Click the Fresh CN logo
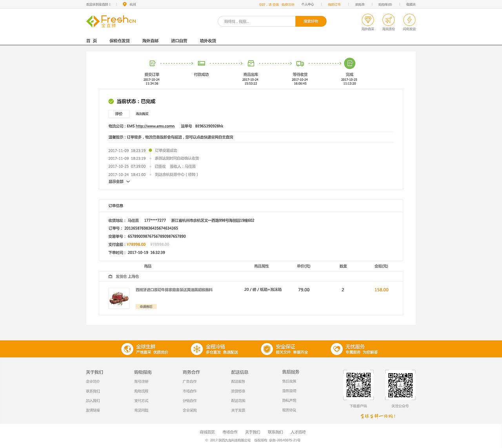The image size is (502, 448). pos(111,21)
